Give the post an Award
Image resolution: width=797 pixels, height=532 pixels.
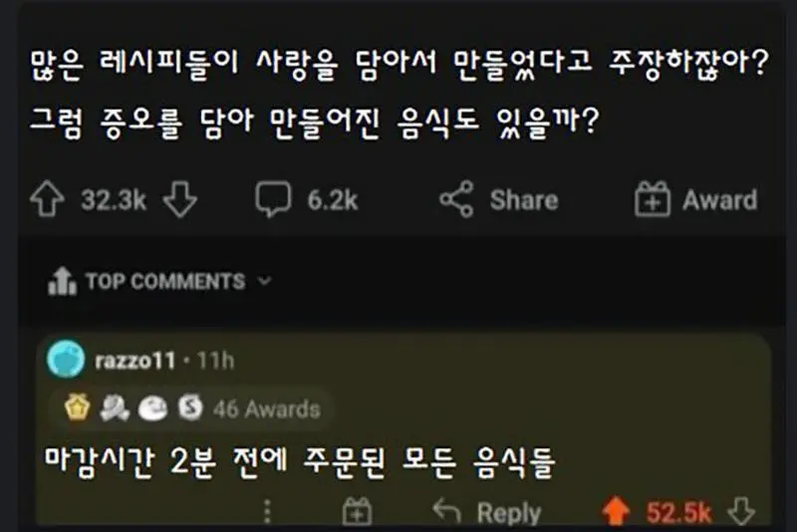[695, 200]
